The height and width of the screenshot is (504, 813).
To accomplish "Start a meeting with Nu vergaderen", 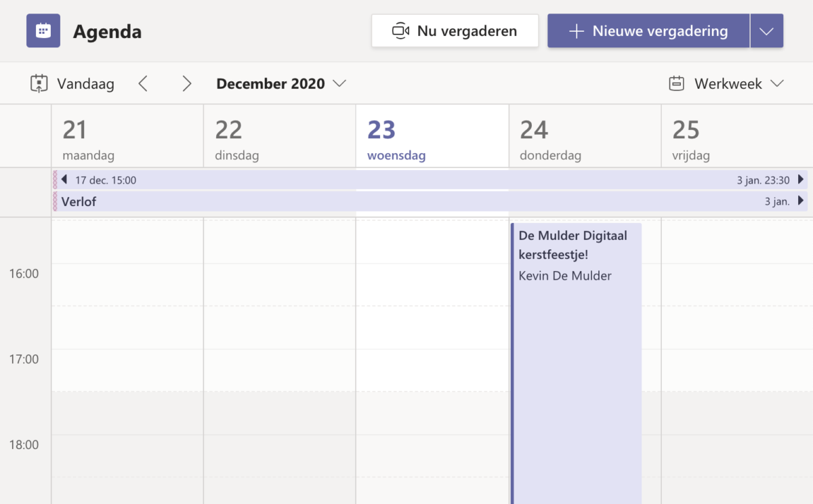I will tap(455, 30).
